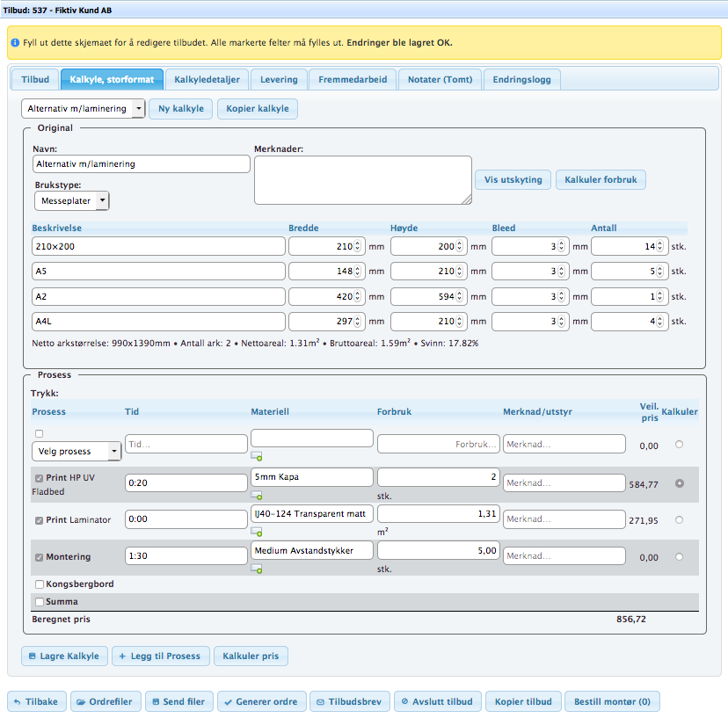The width and height of the screenshot is (728, 718).
Task: Click add-material icon under Medium Avstandstykker
Action: [257, 569]
